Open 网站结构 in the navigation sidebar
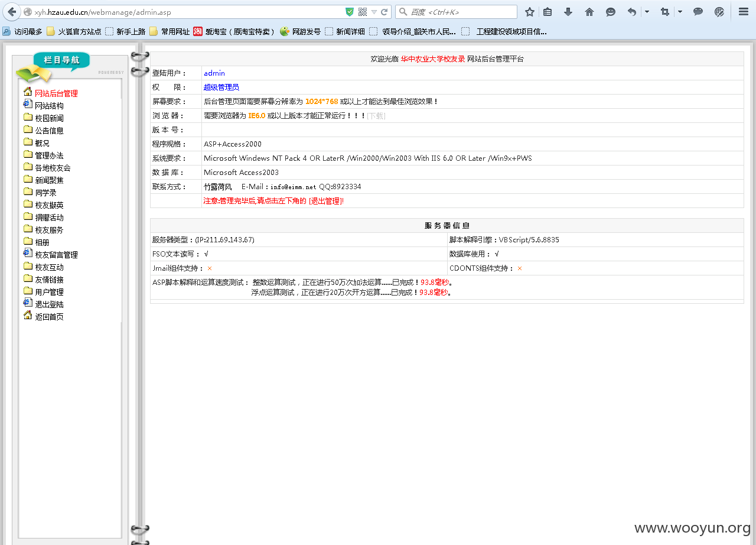This screenshot has width=756, height=545. (x=49, y=106)
